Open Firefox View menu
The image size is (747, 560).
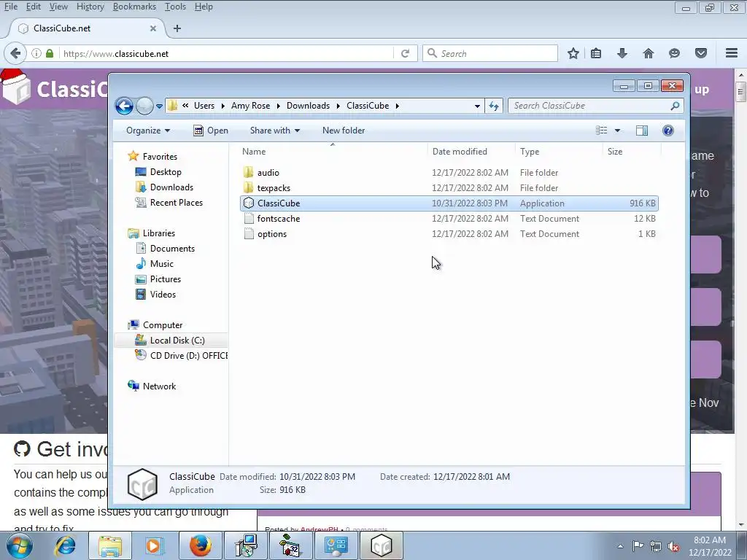point(58,7)
